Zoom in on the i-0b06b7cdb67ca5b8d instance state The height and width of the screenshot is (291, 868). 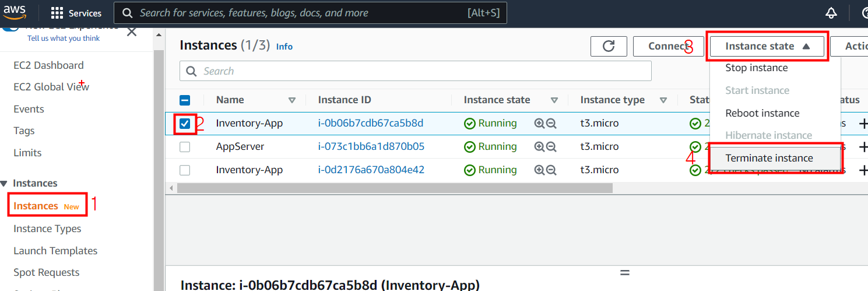[x=539, y=123]
